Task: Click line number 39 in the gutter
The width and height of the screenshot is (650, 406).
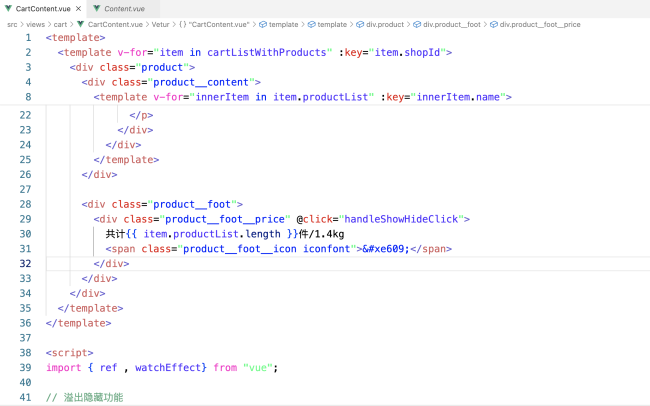Action: click(x=25, y=367)
